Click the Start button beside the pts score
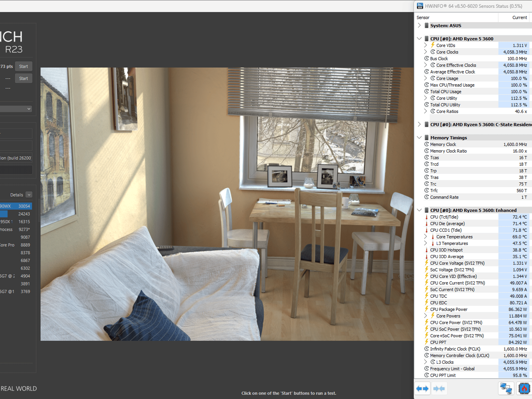Image resolution: width=532 pixels, height=399 pixels. [x=23, y=66]
